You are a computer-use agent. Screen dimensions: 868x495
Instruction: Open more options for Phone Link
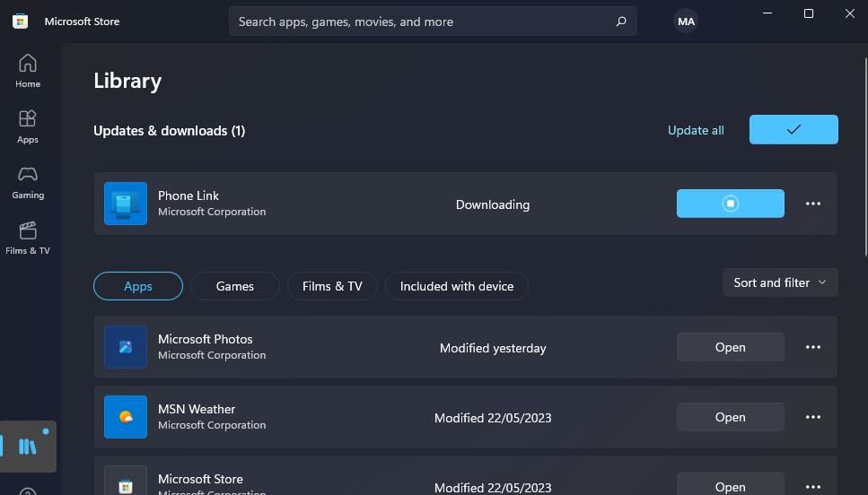pyautogui.click(x=812, y=204)
